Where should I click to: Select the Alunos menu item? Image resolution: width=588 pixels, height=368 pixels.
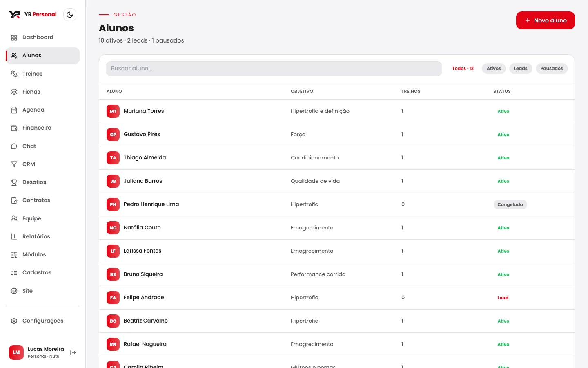click(x=43, y=56)
